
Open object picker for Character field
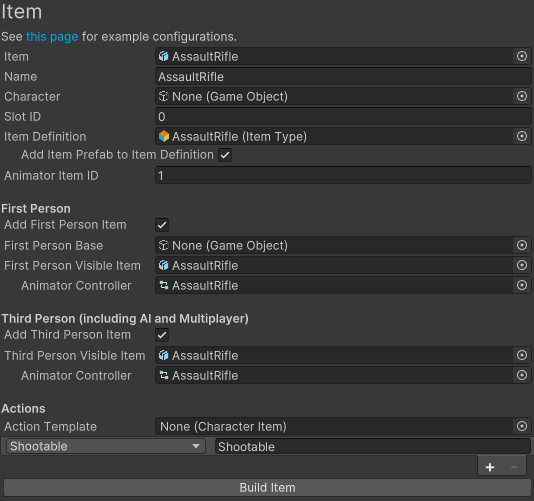point(522,96)
